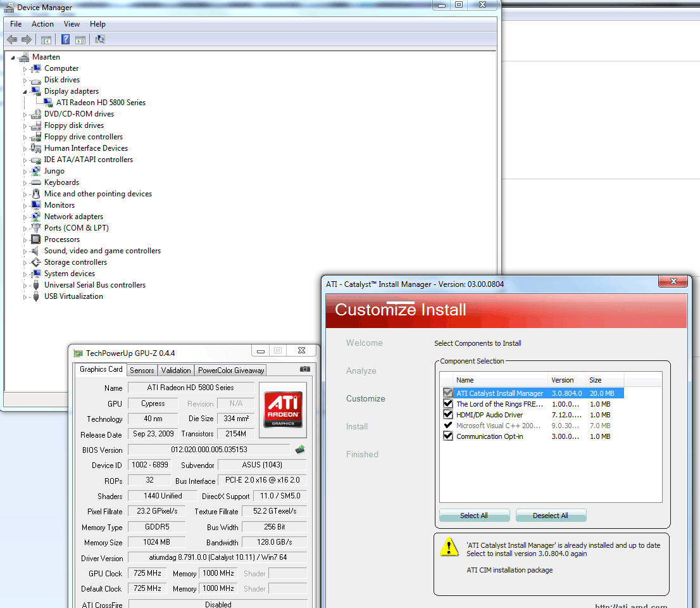The height and width of the screenshot is (608, 700).
Task: Click the Size column header in component list
Action: coord(604,380)
